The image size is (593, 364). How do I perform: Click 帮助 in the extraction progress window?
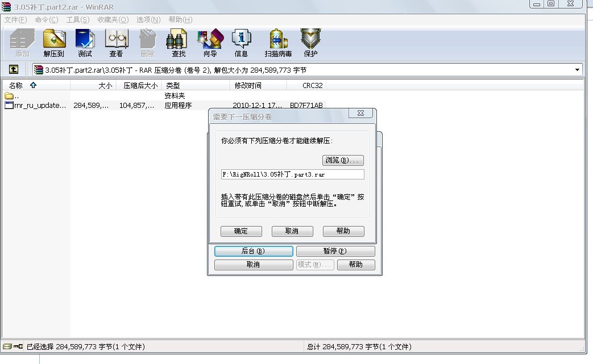(x=356, y=265)
